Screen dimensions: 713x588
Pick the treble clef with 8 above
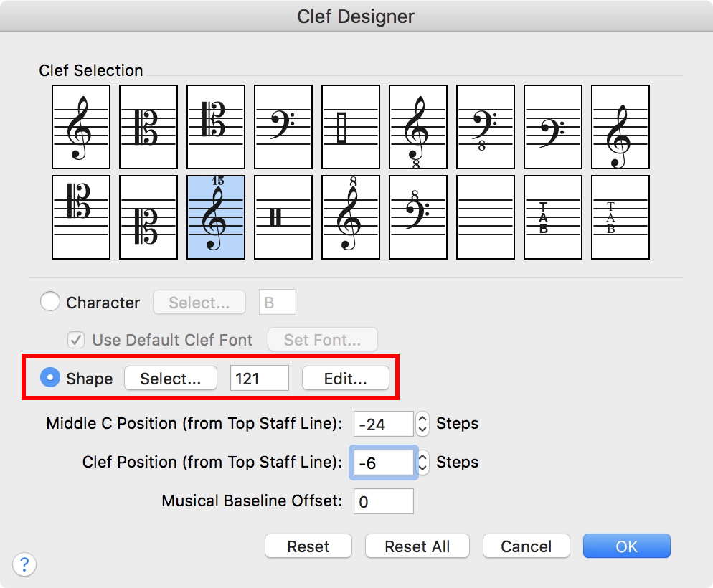click(350, 217)
